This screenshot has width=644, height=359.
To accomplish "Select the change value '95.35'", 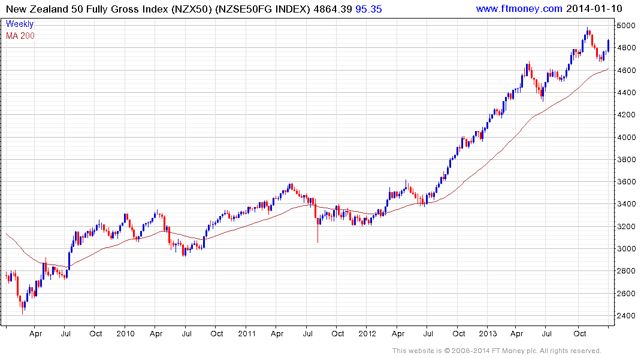I will (x=368, y=9).
